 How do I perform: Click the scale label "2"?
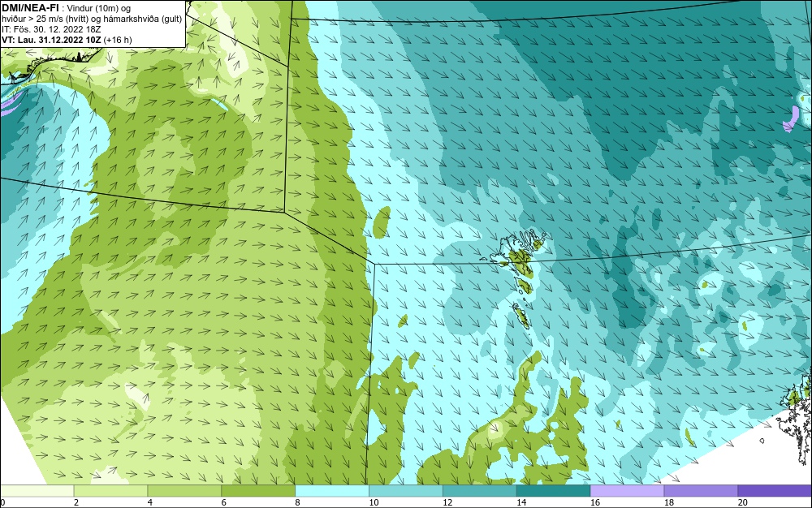(x=76, y=502)
